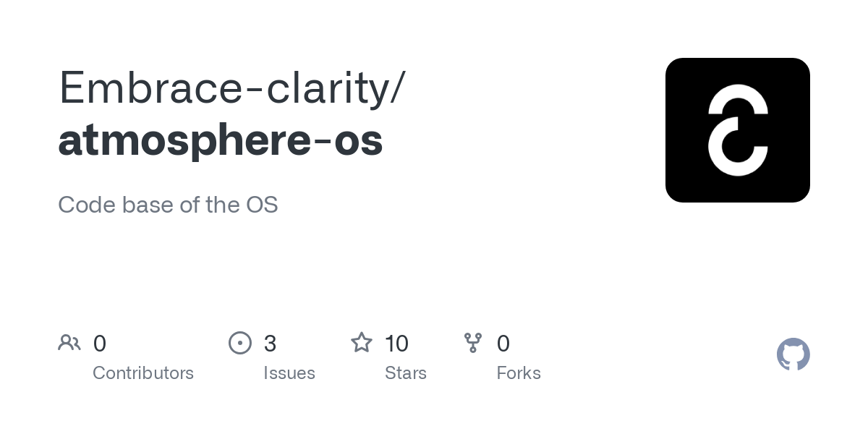Select the Stars label

[406, 373]
